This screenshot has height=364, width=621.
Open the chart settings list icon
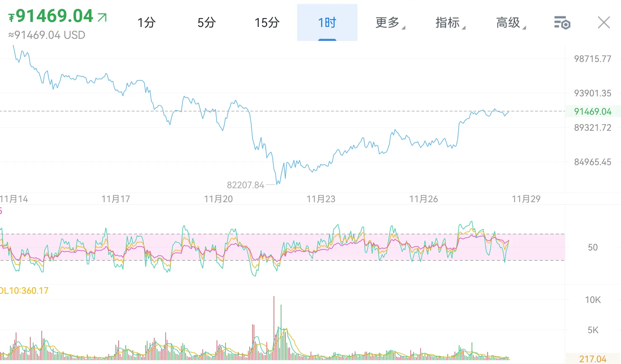coord(562,23)
